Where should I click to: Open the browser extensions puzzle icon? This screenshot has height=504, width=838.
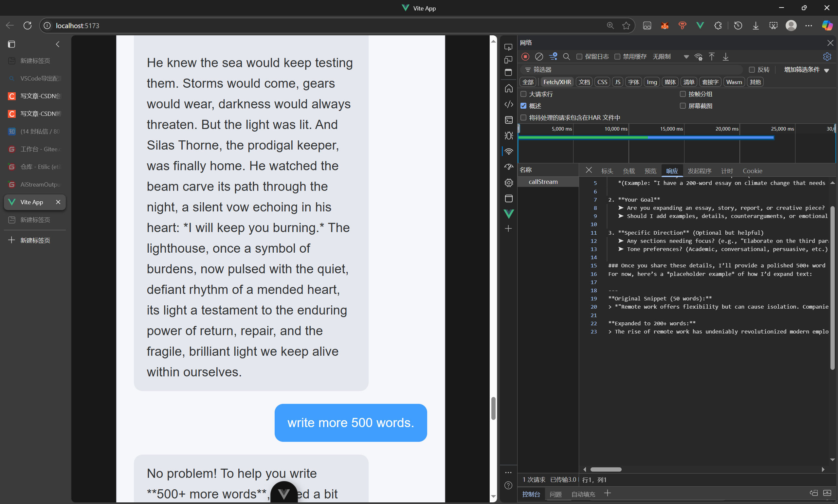click(718, 26)
